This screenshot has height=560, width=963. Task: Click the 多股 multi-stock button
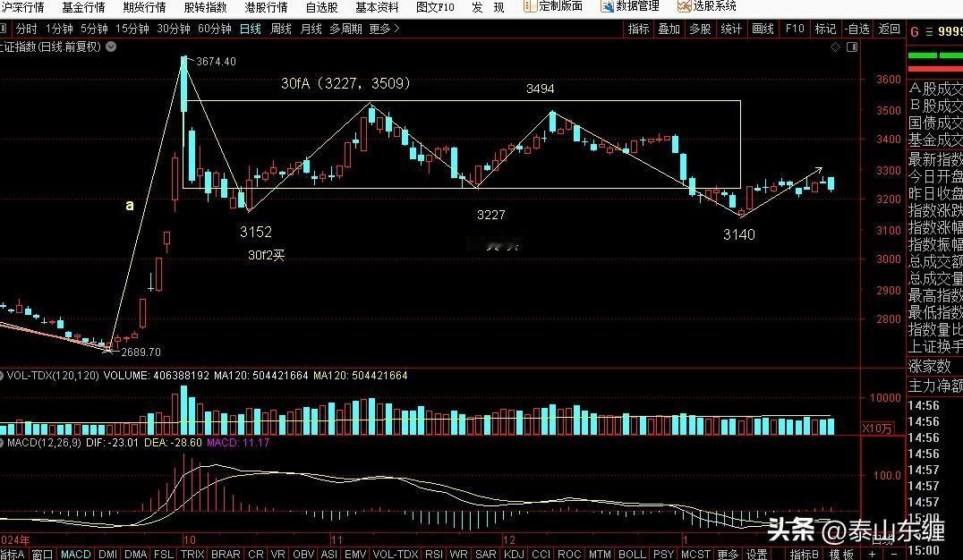pos(700,29)
